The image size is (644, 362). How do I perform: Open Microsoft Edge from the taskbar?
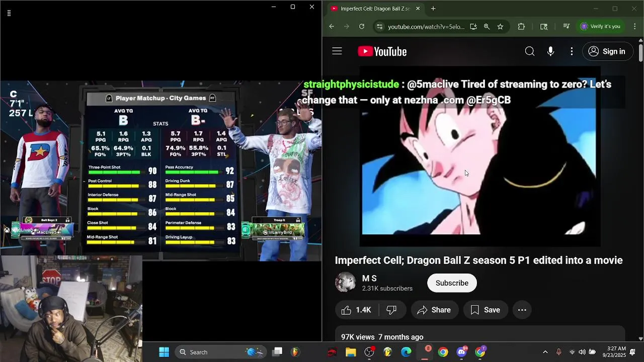406,352
